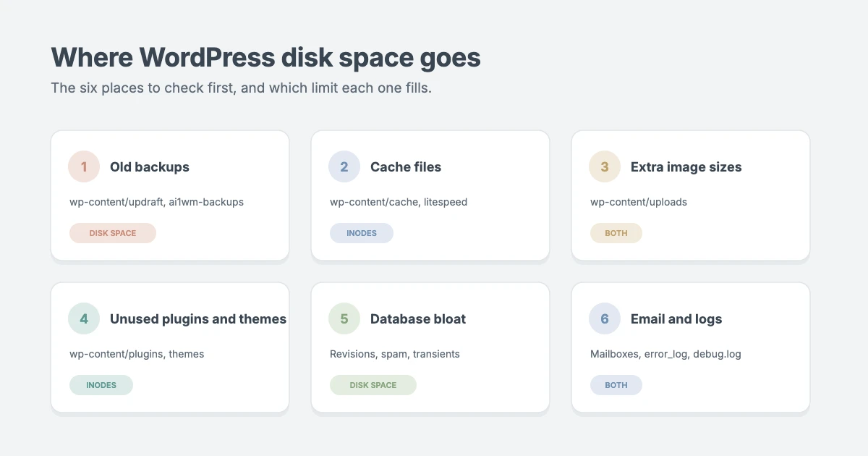
Task: Click the 'Mailboxes, error_log, debug.log' text
Action: pos(665,354)
